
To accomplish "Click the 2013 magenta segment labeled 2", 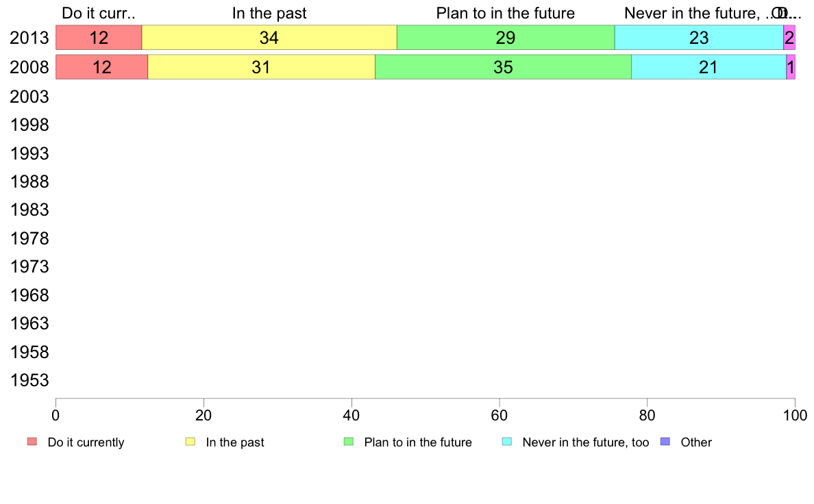I will click(x=789, y=38).
